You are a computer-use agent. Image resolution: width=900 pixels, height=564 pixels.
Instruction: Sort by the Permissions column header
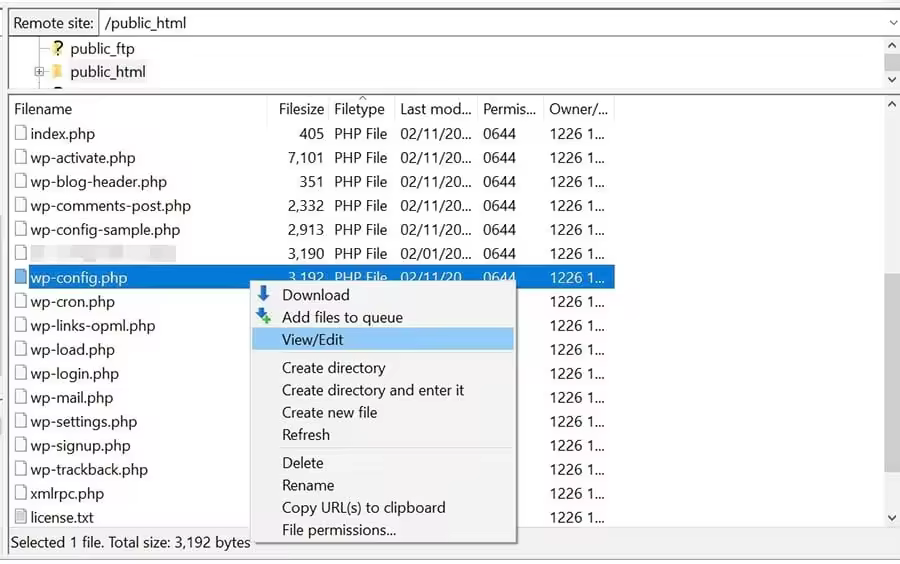pos(510,109)
